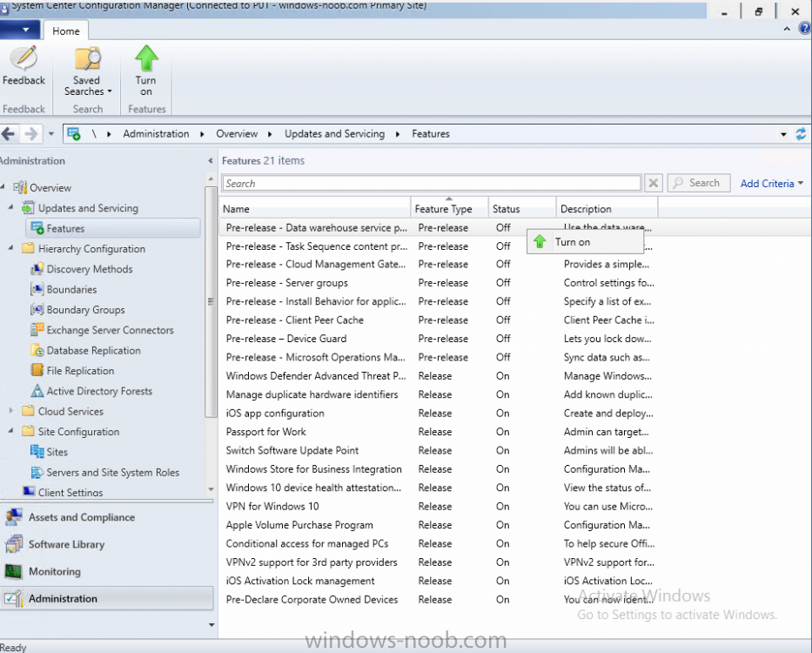Screen dimensions: 812x653
Task: Click in the Search input field
Action: [x=432, y=184]
